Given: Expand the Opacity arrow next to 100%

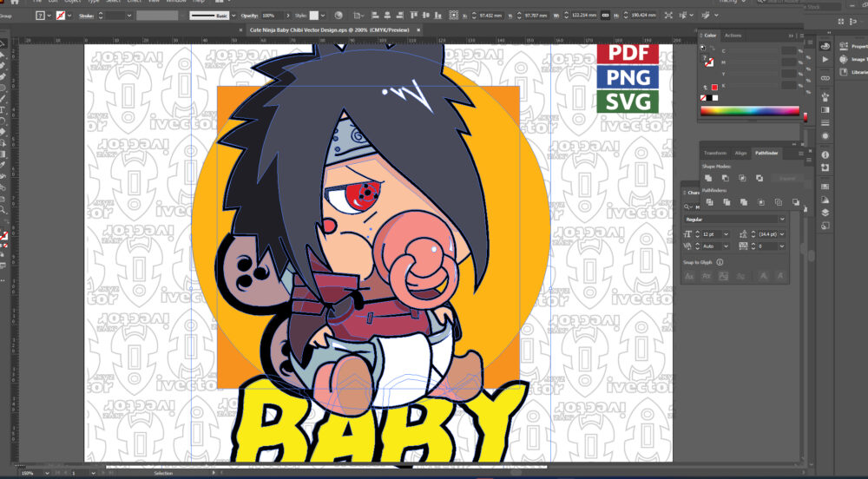Looking at the screenshot, I should point(288,16).
